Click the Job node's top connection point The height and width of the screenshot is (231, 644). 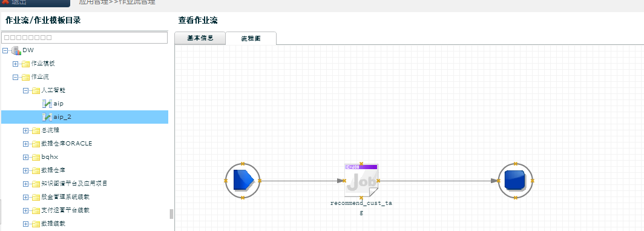(x=361, y=164)
